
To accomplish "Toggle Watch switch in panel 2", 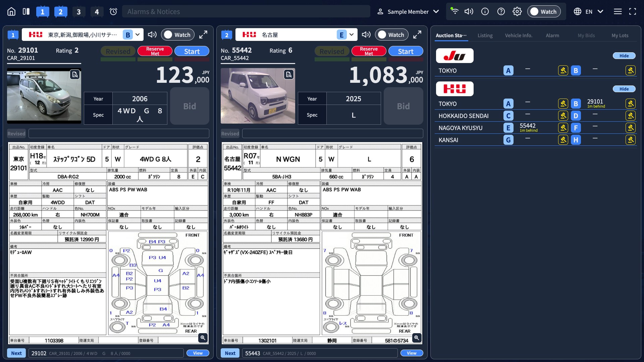I will (392, 35).
